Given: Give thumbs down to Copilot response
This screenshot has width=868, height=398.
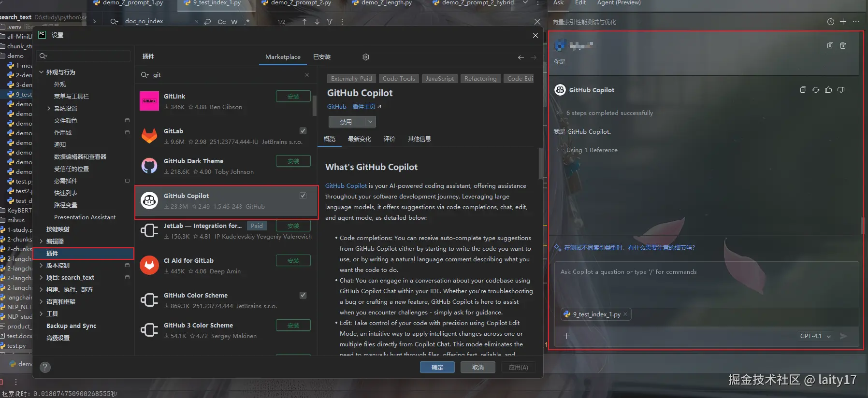Looking at the screenshot, I should coord(841,90).
